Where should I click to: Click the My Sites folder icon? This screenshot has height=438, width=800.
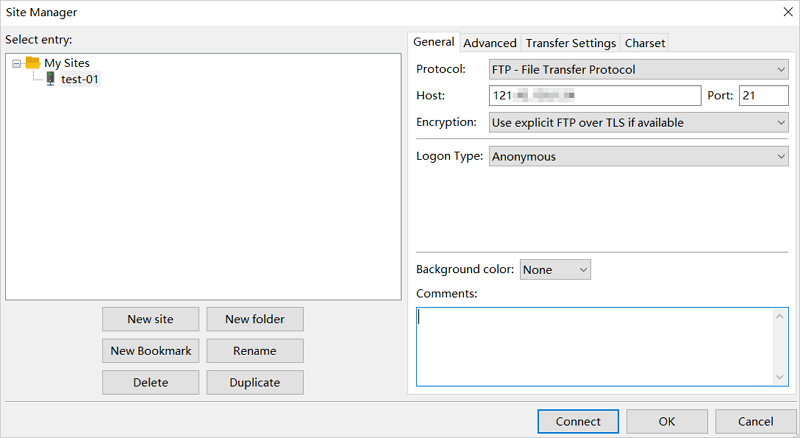click(x=33, y=63)
